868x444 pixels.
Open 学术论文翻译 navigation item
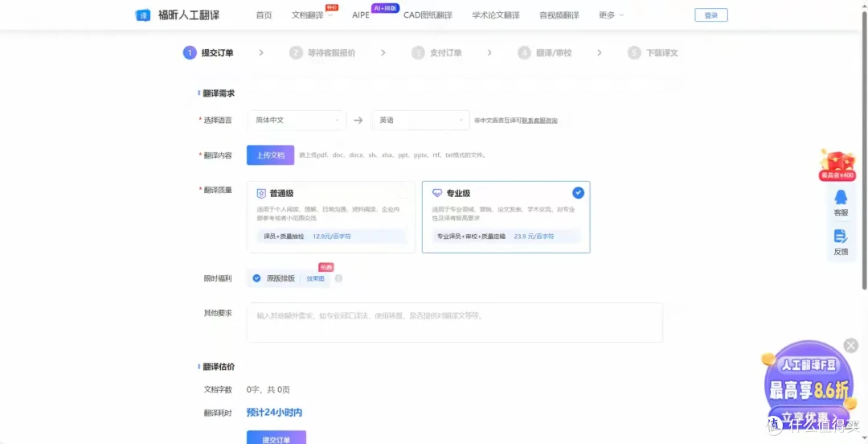pos(496,15)
